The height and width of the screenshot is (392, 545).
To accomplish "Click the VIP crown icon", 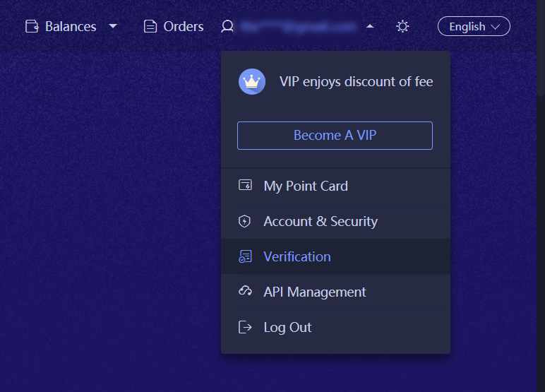I will tap(252, 82).
